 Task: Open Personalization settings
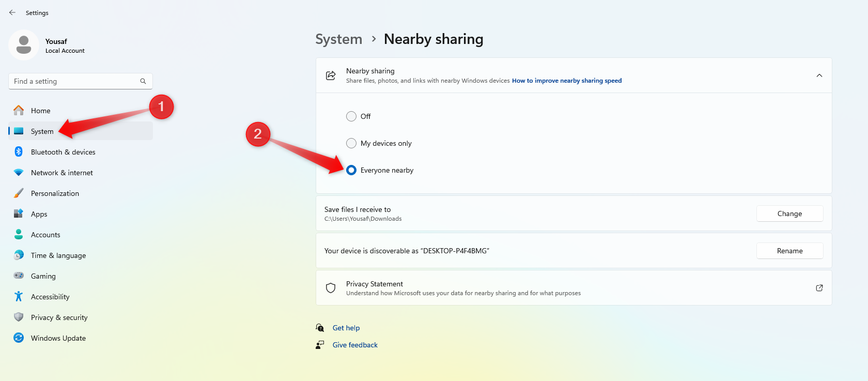click(81, 193)
